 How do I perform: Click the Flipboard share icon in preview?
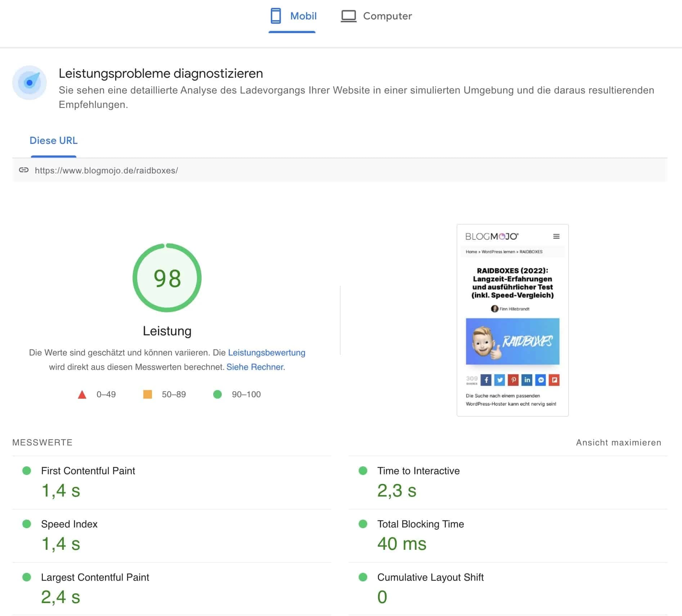coord(554,380)
